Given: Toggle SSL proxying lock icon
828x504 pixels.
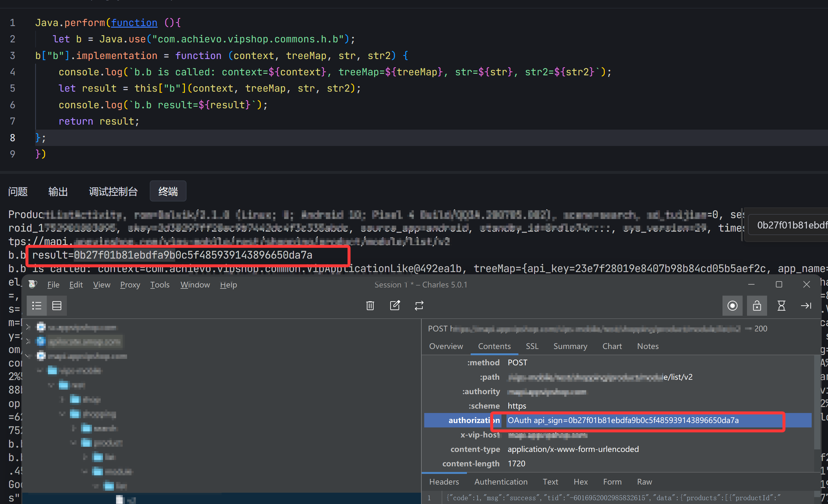Looking at the screenshot, I should 757,306.
